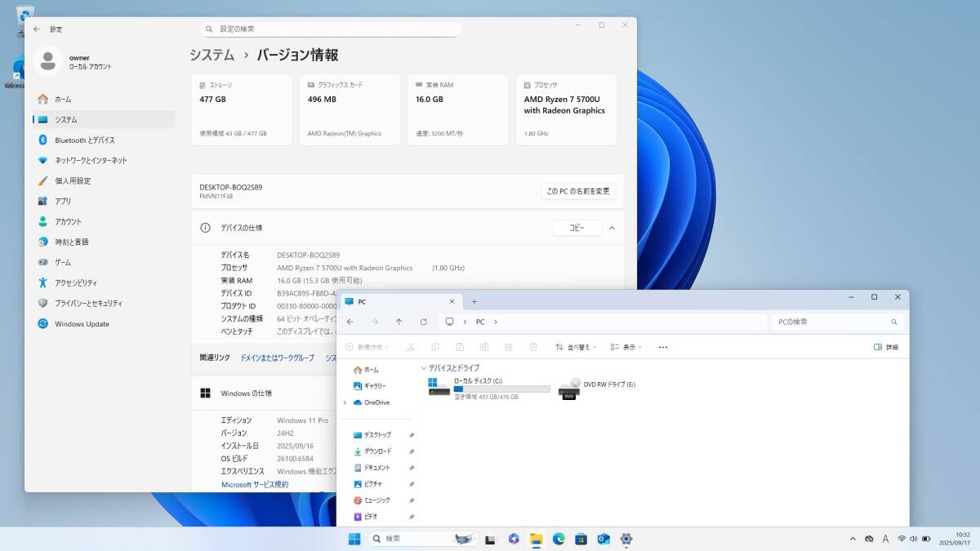Open Microsoft Edge from the taskbar

tap(558, 539)
